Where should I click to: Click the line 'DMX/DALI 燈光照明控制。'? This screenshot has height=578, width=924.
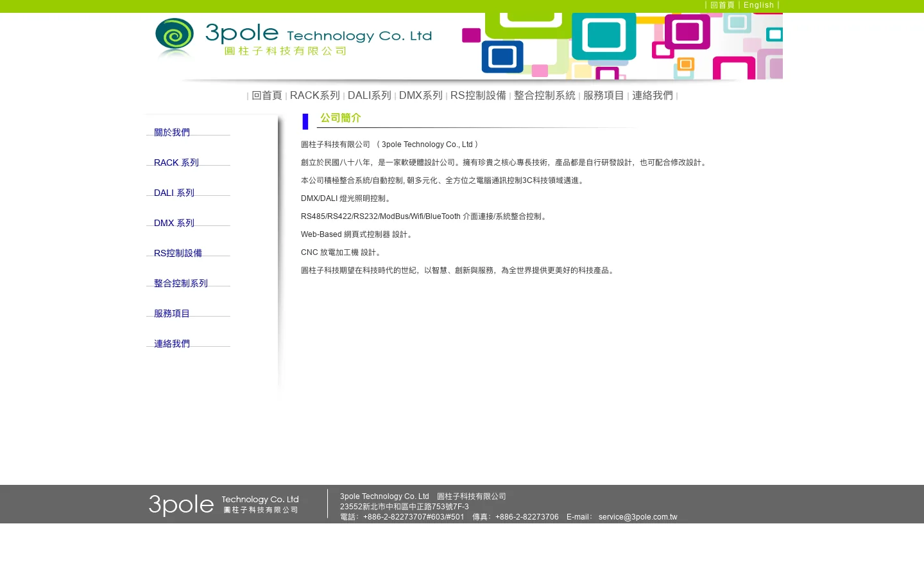point(347,198)
